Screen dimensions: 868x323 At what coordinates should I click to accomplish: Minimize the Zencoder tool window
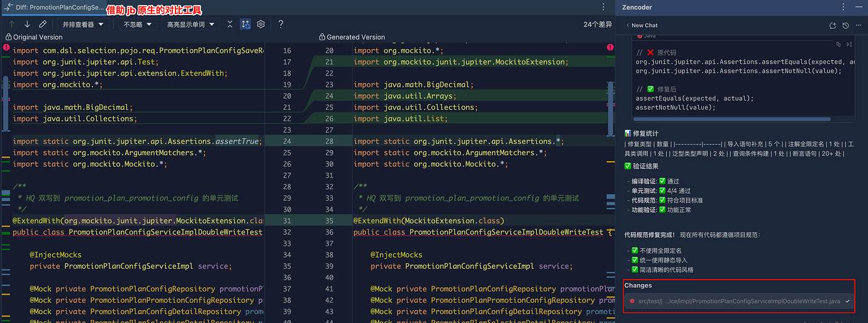click(x=859, y=8)
